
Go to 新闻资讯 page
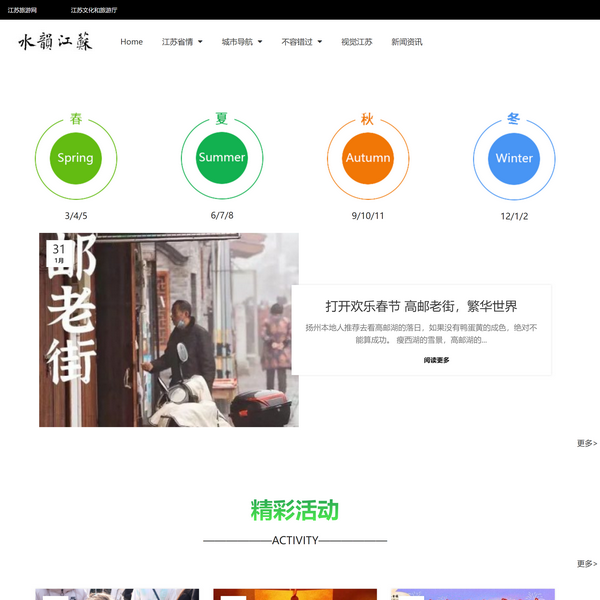tap(406, 42)
